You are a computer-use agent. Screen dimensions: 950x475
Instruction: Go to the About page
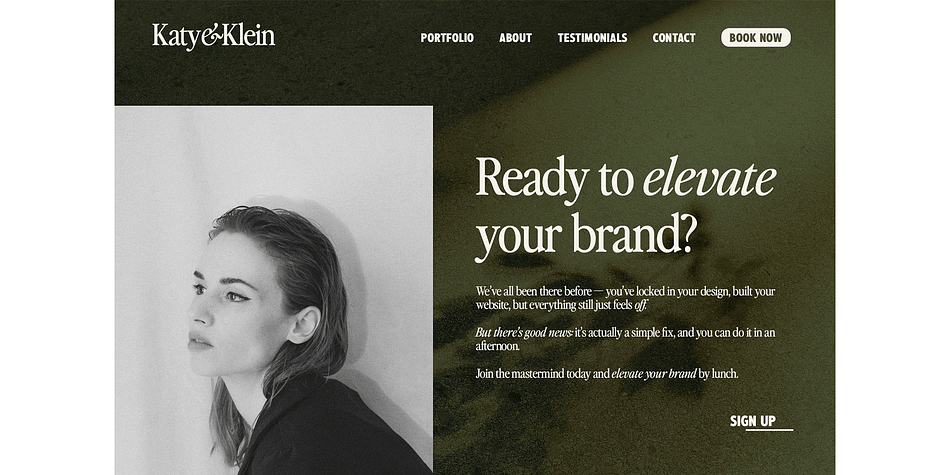pos(516,38)
